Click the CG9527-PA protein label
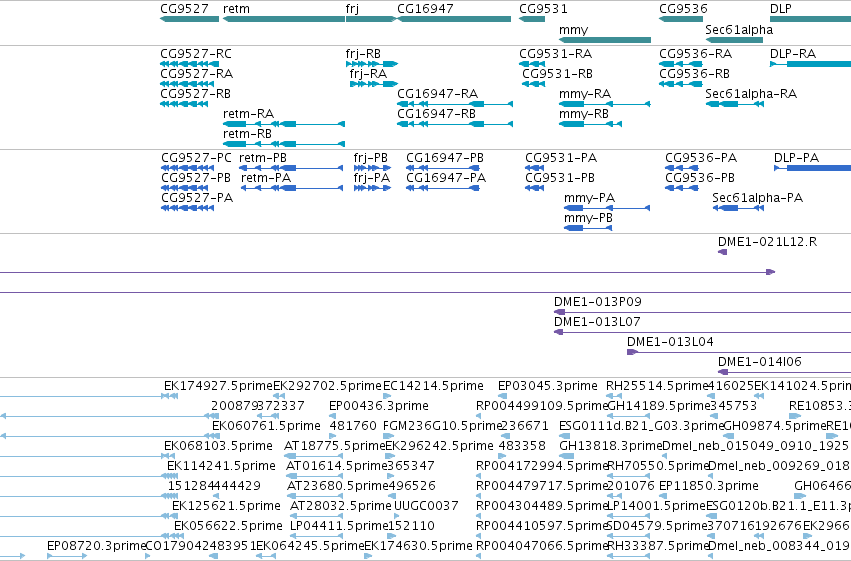The height and width of the screenshot is (561, 851). coord(197,198)
